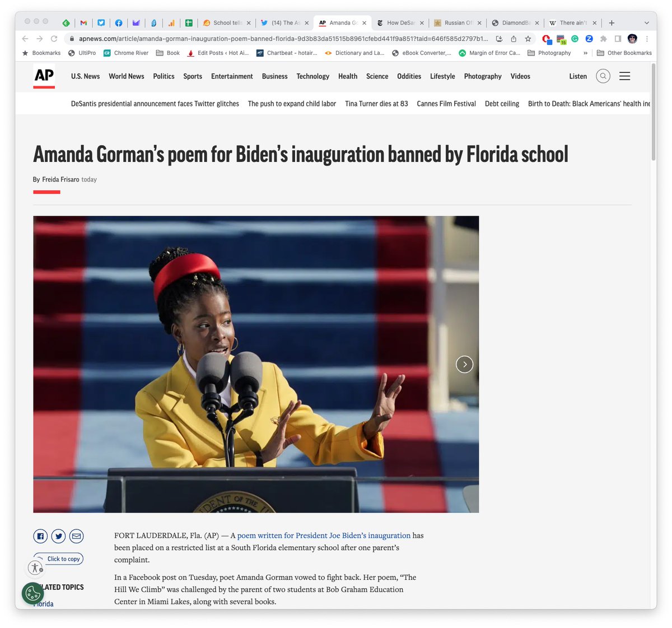672x628 pixels.
Task: Open the Politics section
Action: (164, 76)
